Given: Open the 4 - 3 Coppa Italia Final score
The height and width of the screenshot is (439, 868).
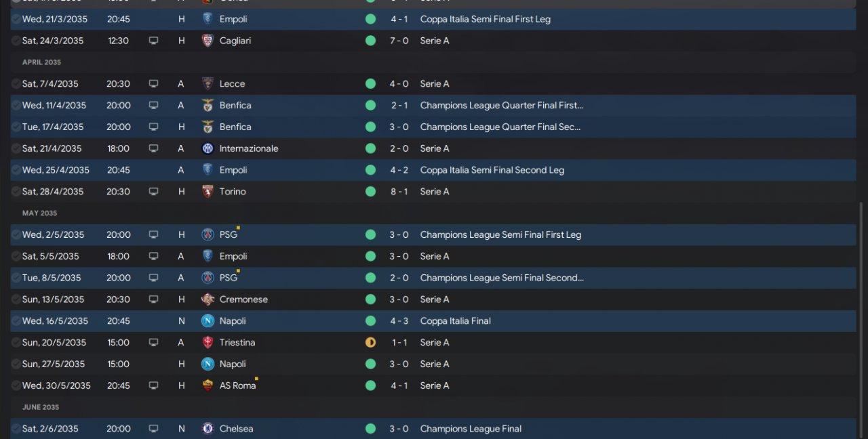Looking at the screenshot, I should click(x=399, y=321).
